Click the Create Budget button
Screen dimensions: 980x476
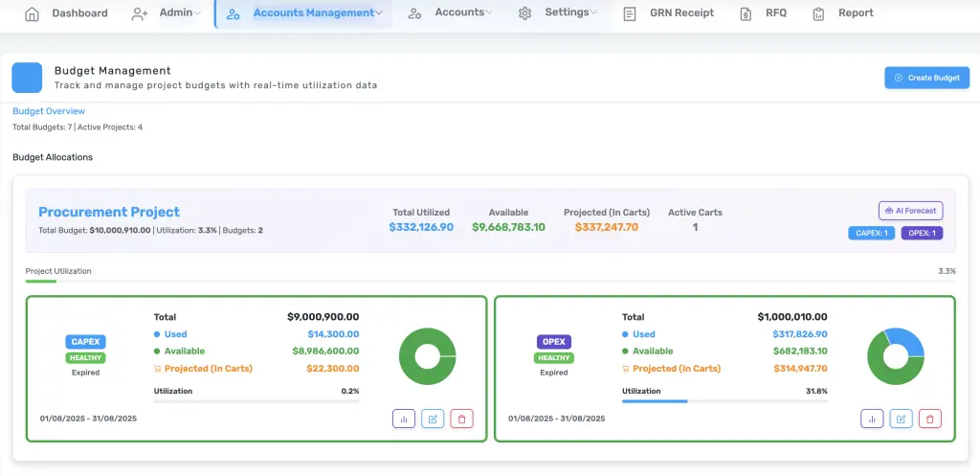click(x=926, y=78)
